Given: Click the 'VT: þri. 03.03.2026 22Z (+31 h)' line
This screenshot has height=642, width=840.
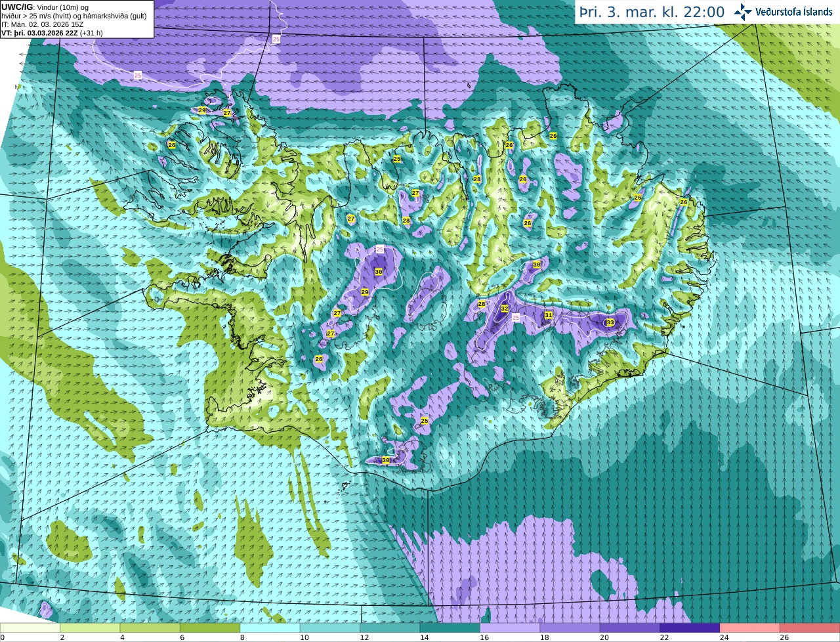Looking at the screenshot, I should [52, 32].
